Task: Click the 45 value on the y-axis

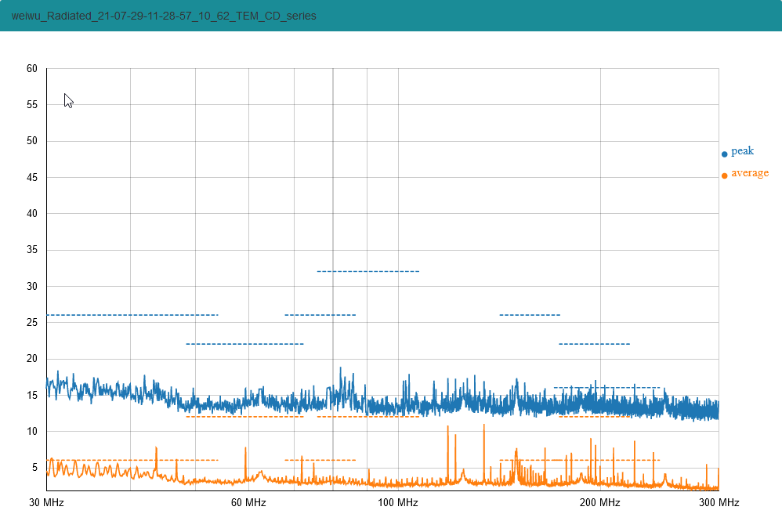Action: [x=31, y=178]
